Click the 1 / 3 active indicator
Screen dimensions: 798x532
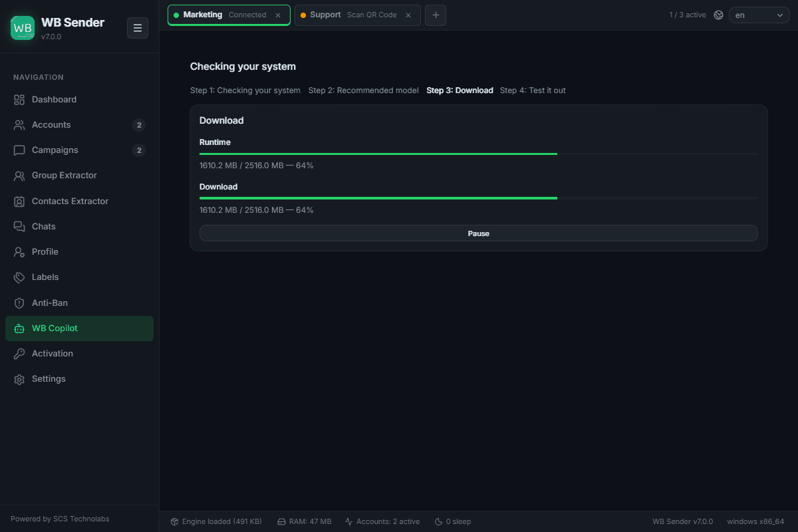point(688,15)
